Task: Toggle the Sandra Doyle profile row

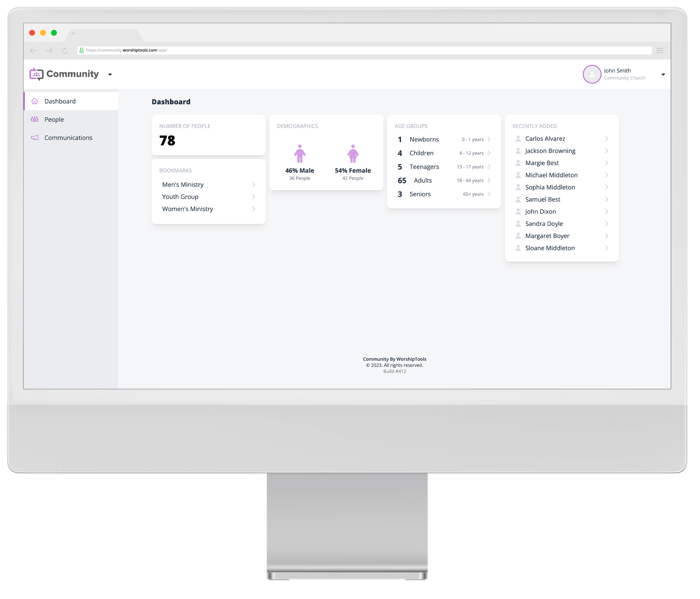Action: coord(560,223)
